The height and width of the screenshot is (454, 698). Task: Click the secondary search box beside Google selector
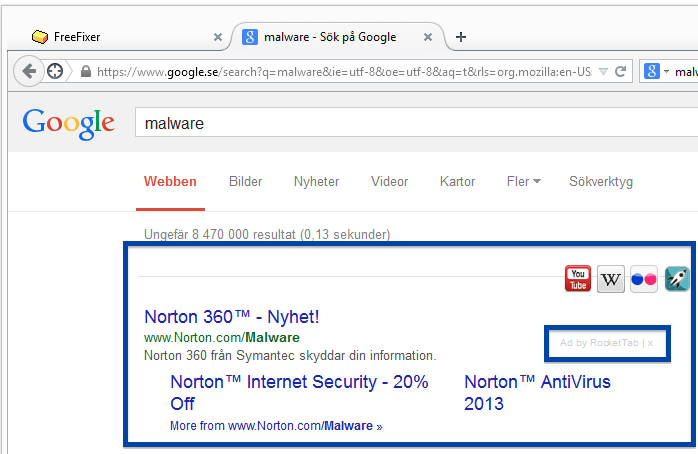(686, 72)
